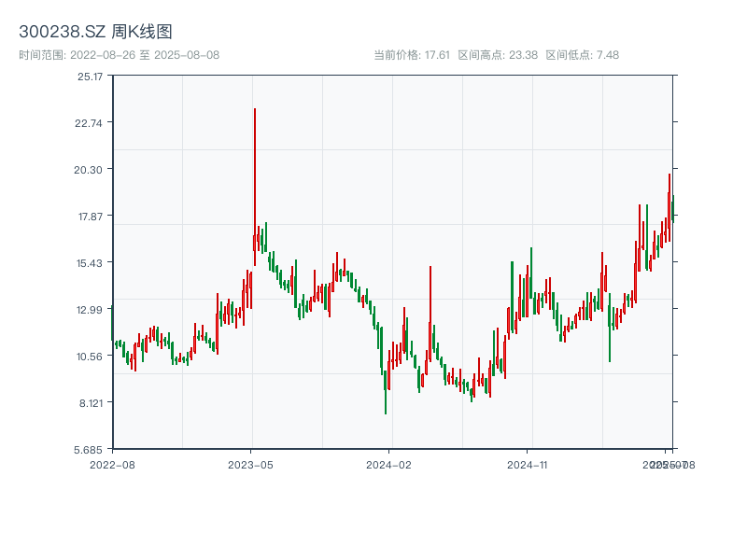Click the period low label 区间低点: 7.48
Viewport: 747px width, 560px height.
582,55
